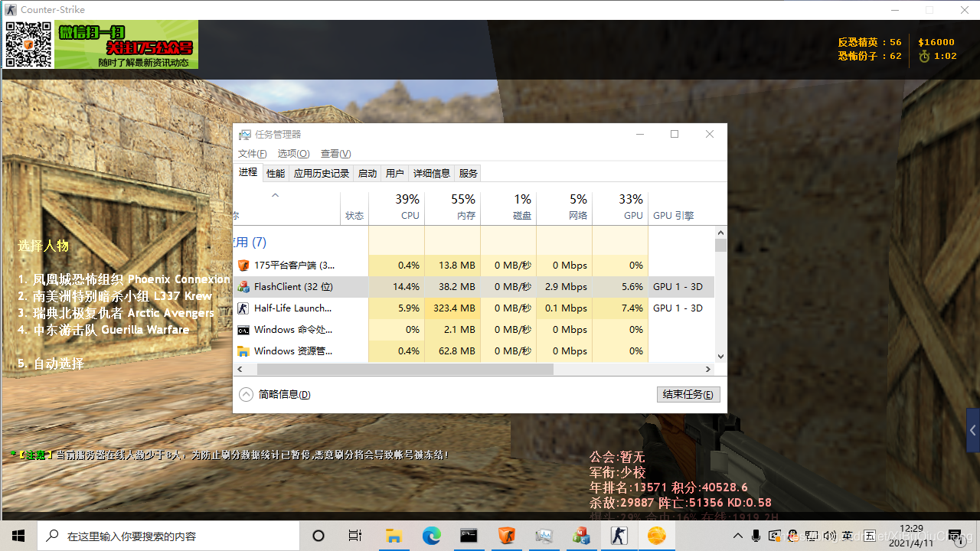Collapse Task Manager to 简略信息
The height and width of the screenshot is (551, 980).
(x=275, y=395)
